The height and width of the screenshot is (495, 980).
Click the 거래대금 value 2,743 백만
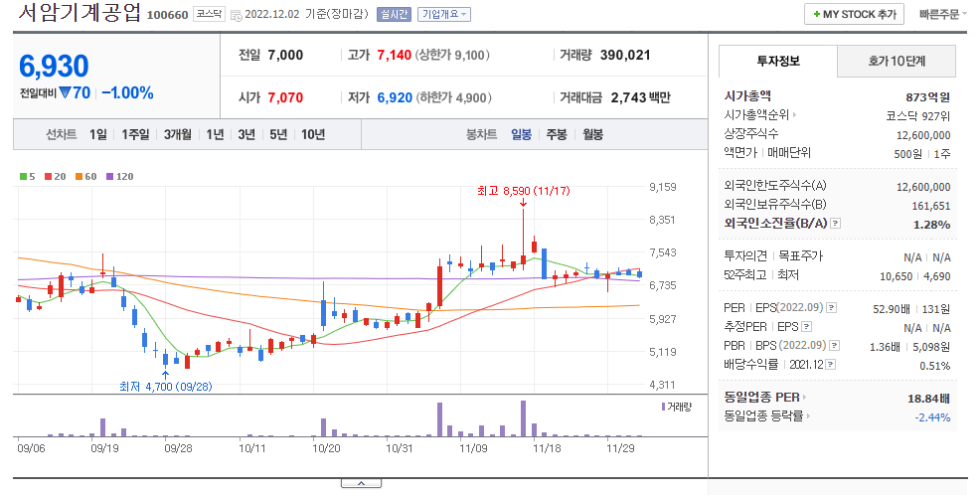pos(641,97)
